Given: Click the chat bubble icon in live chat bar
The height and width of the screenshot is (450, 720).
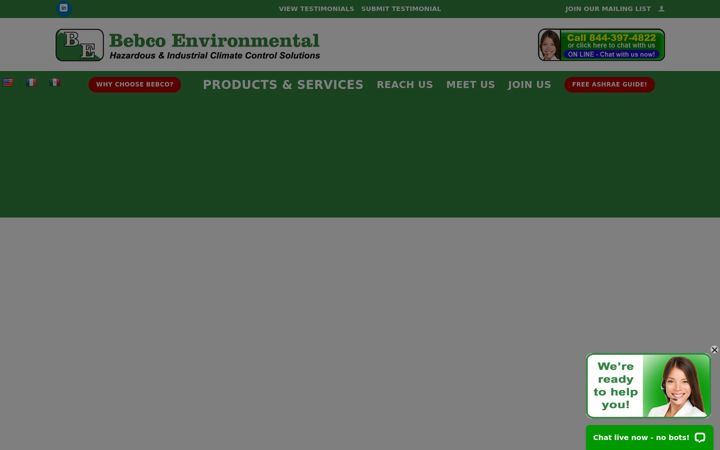Looking at the screenshot, I should tap(700, 438).
